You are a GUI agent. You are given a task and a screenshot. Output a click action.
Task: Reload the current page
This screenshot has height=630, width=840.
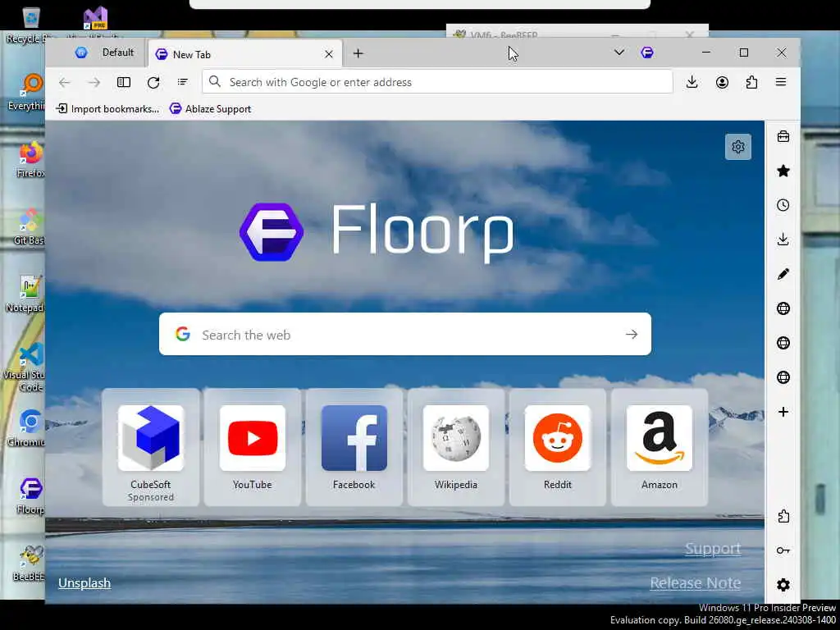[x=153, y=82]
